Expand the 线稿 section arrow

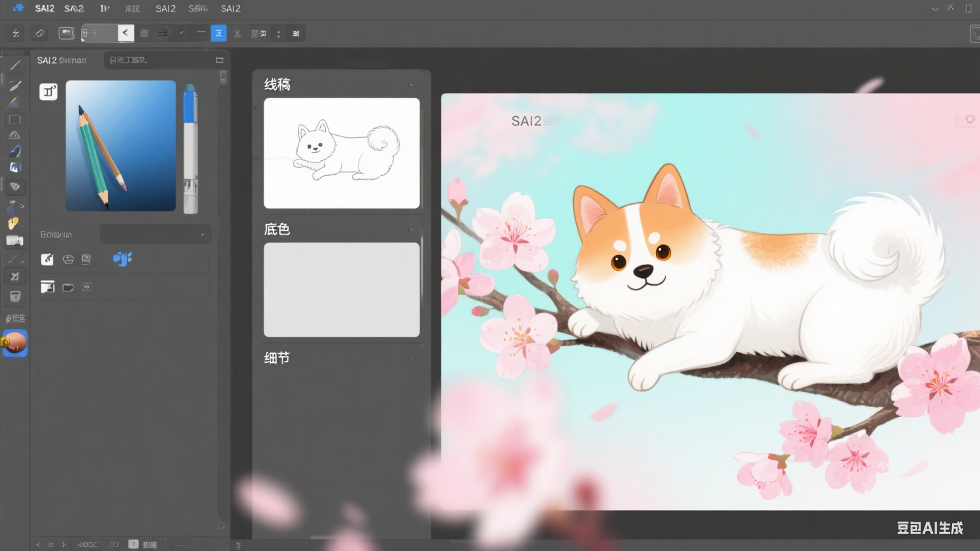click(x=410, y=85)
